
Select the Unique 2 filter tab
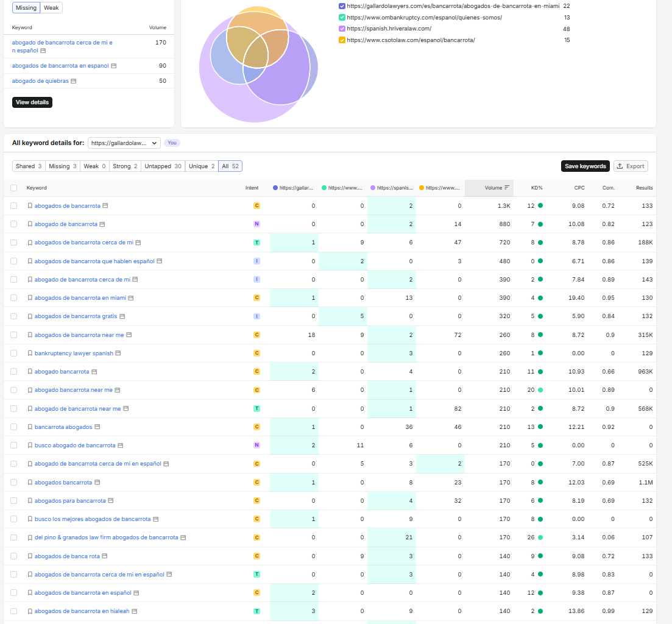[202, 166]
